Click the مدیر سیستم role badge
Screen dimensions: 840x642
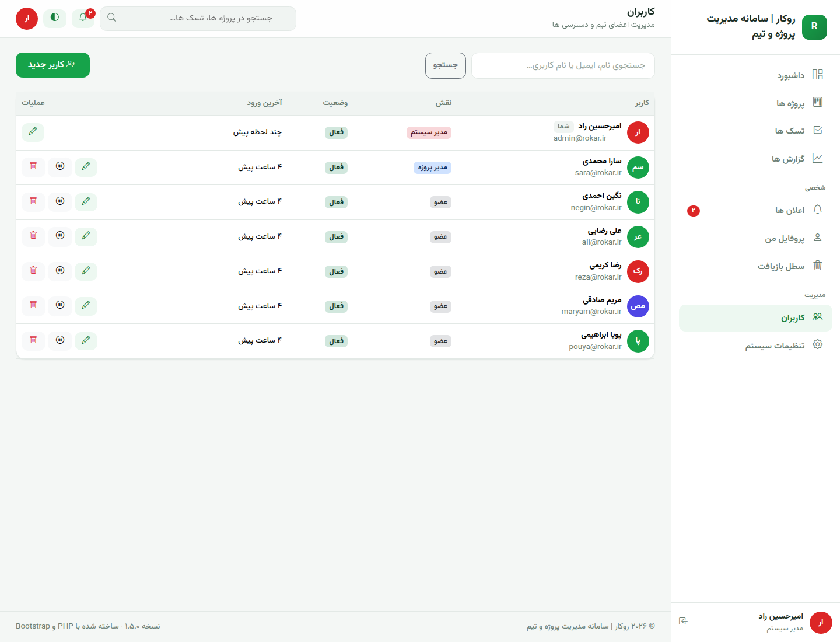pyautogui.click(x=429, y=132)
